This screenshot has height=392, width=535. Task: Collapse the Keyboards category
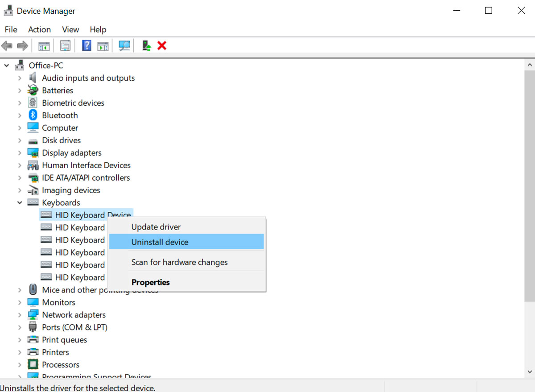pos(20,202)
